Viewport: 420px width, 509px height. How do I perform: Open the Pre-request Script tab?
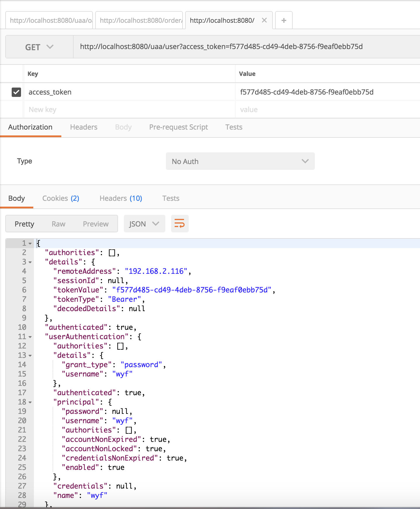(x=178, y=127)
